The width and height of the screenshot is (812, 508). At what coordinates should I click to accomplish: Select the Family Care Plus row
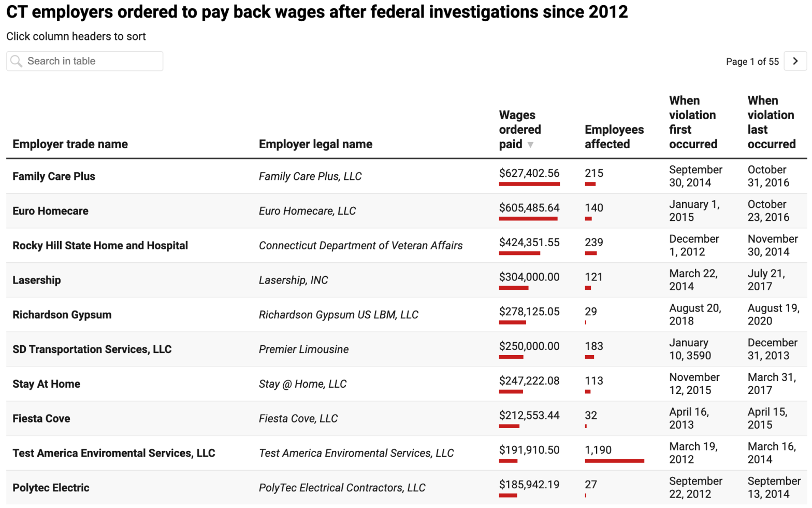[x=53, y=176]
